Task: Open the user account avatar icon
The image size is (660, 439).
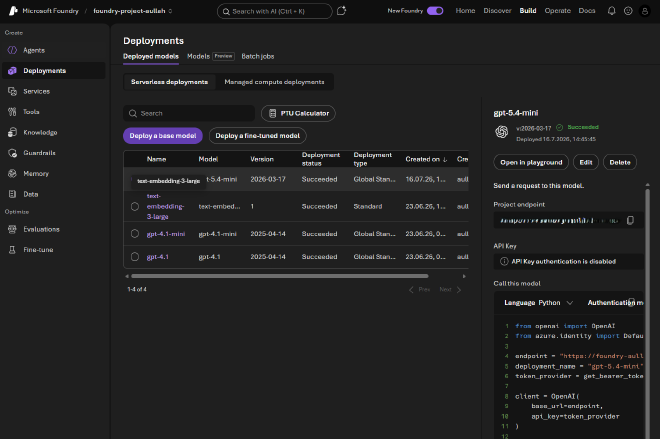Action: click(644, 11)
